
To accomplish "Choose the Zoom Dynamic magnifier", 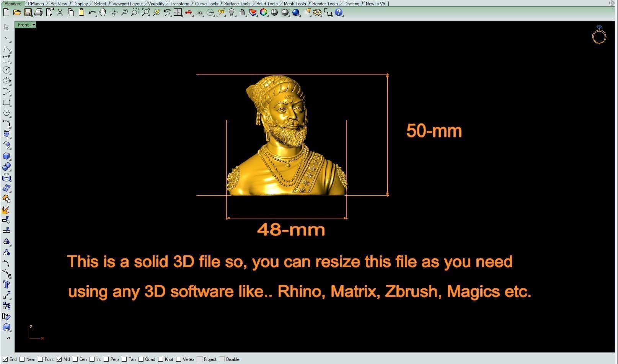I will pyautogui.click(x=124, y=13).
